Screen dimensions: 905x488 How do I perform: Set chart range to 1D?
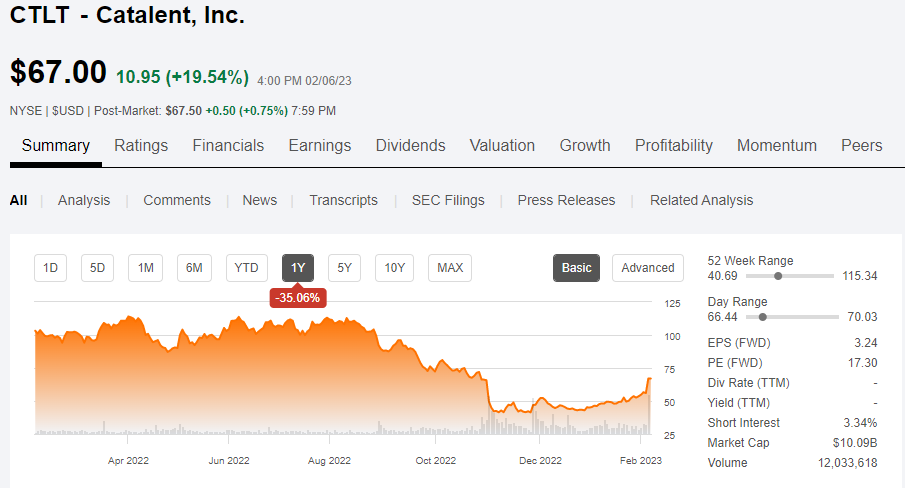click(x=51, y=267)
